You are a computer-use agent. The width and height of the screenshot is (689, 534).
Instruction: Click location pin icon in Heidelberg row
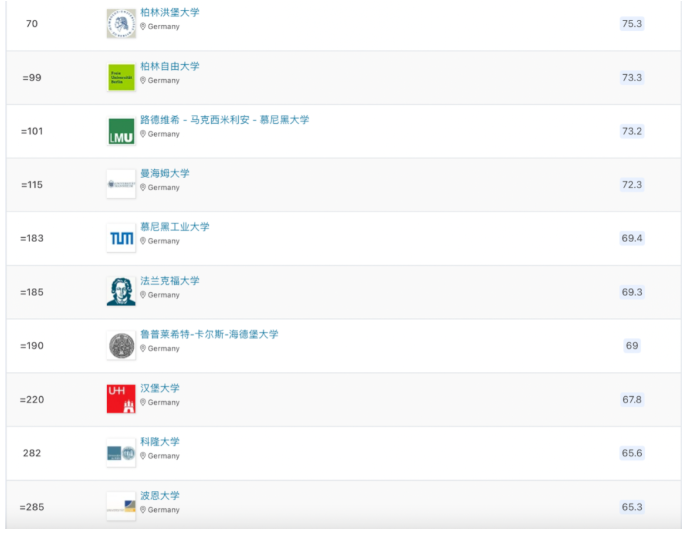tap(143, 349)
